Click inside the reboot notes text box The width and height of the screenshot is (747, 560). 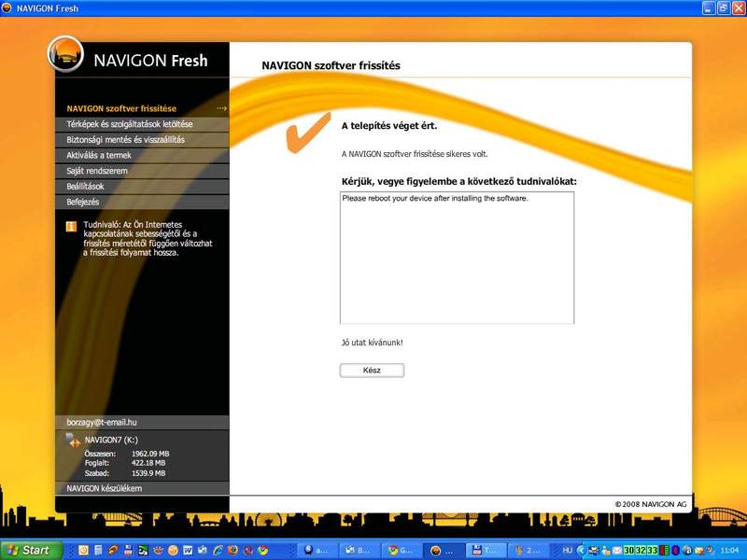457,258
